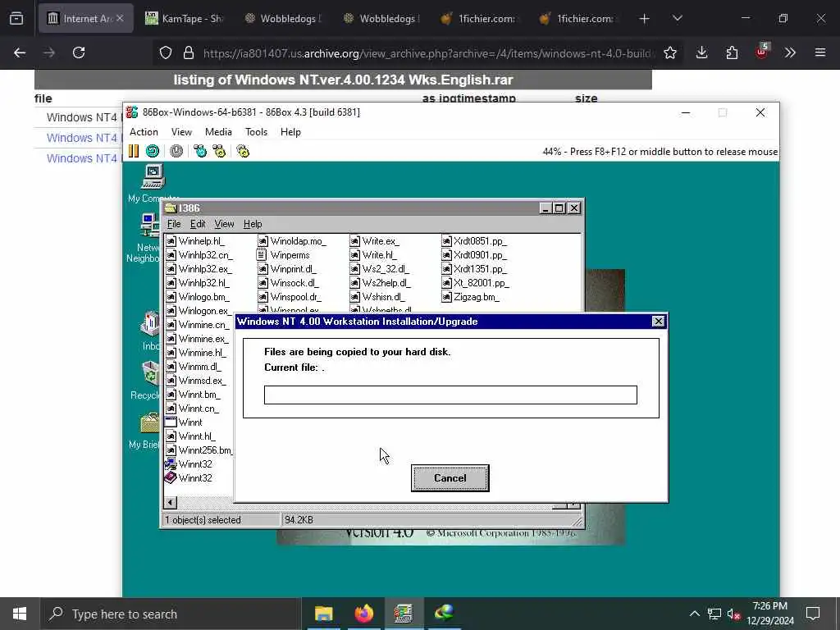Viewport: 840px width, 630px height.
Task: Click the Ctrl+Alt+Esc toolbar icon in 86Box
Action: pyautogui.click(x=219, y=151)
